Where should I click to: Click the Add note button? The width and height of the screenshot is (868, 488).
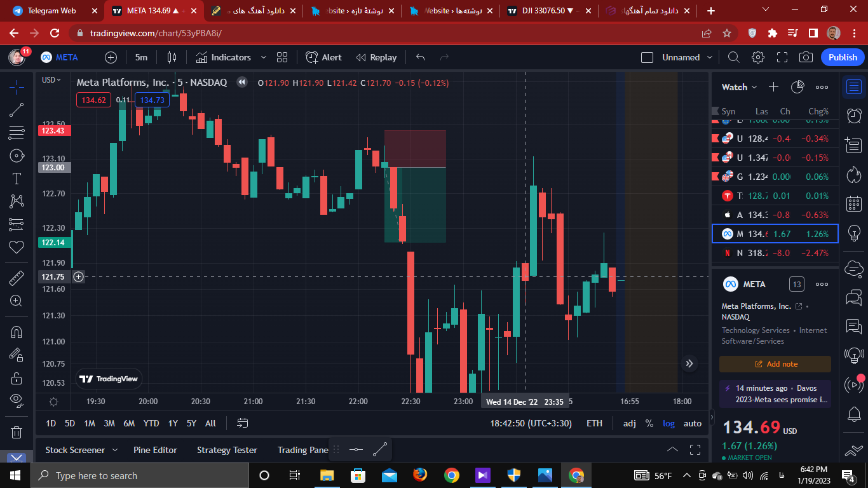(x=775, y=364)
